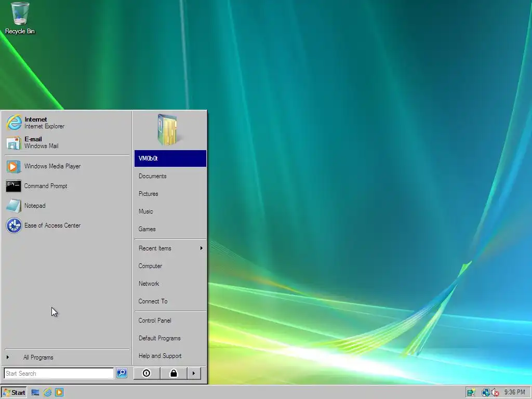Start Windows Media Player from menu
This screenshot has width=532, height=399.
coord(67,166)
